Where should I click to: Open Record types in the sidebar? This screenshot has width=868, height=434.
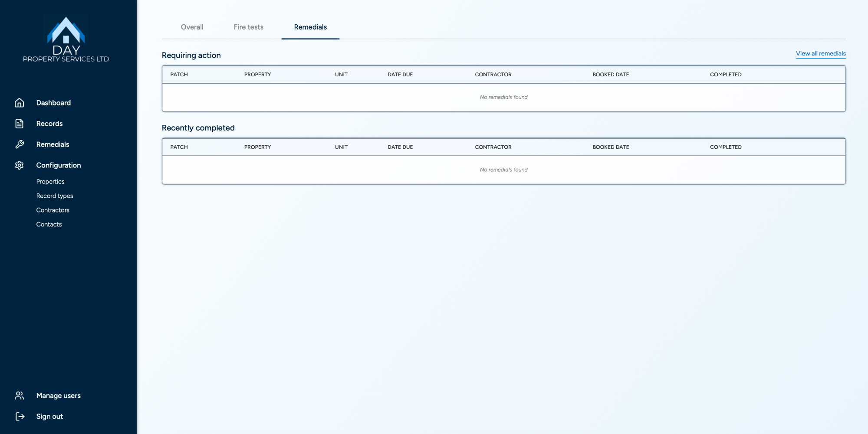55,196
